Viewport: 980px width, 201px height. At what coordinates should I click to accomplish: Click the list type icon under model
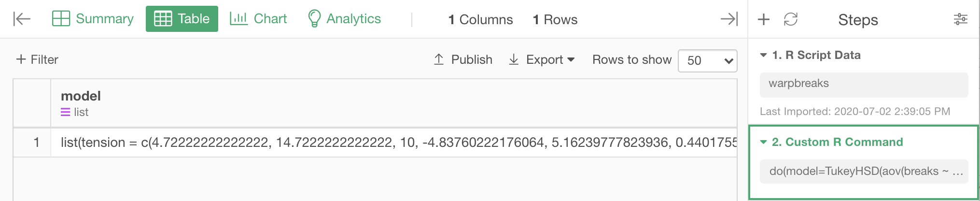(x=65, y=112)
